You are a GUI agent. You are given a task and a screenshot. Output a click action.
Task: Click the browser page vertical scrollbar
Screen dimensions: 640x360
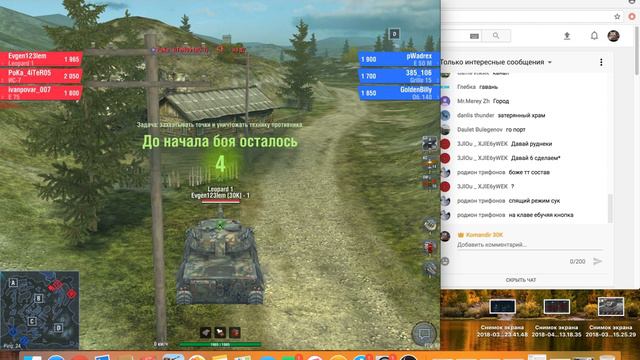(x=637, y=51)
